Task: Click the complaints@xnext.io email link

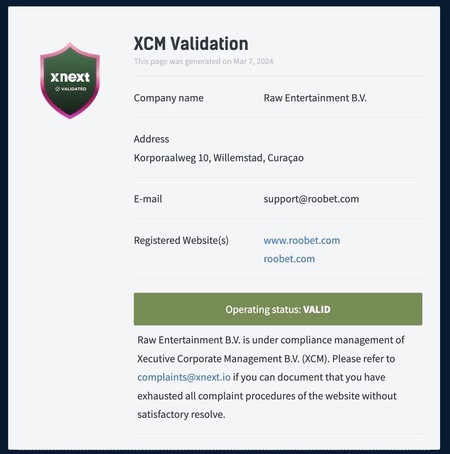Action: click(184, 377)
